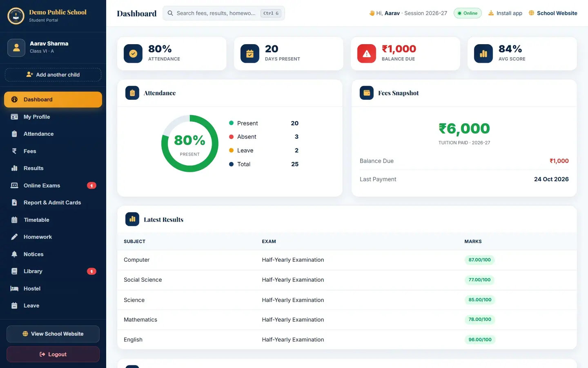Open the Attendance page from the sidebar
The height and width of the screenshot is (368, 588).
pos(53,134)
